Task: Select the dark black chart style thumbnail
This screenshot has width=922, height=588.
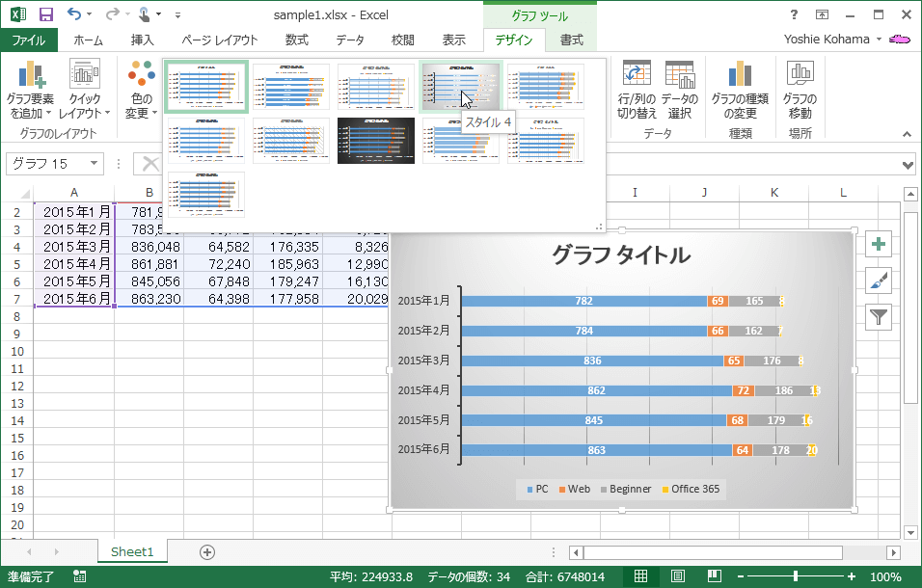Action: click(x=376, y=141)
